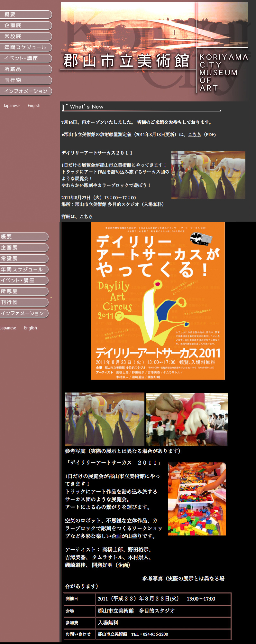Click the 「デイリリーアートサーカス 2011」 quoted title
The image size is (256, 644).
pos(114,463)
